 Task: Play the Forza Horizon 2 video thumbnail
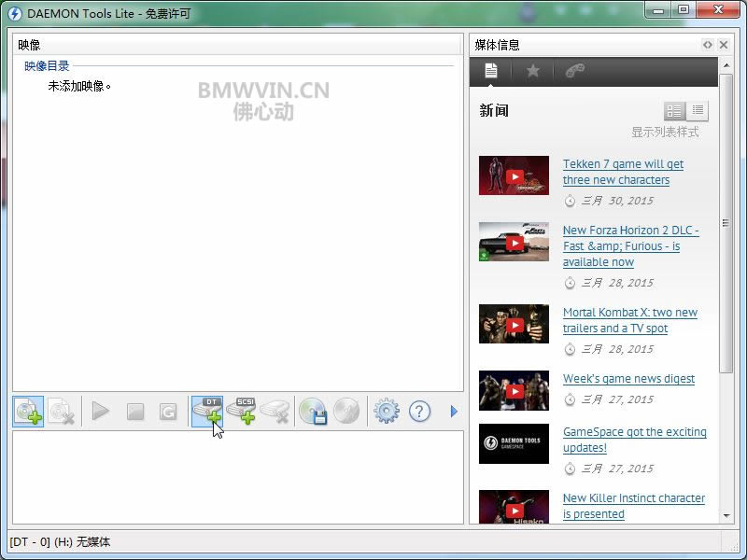point(514,243)
